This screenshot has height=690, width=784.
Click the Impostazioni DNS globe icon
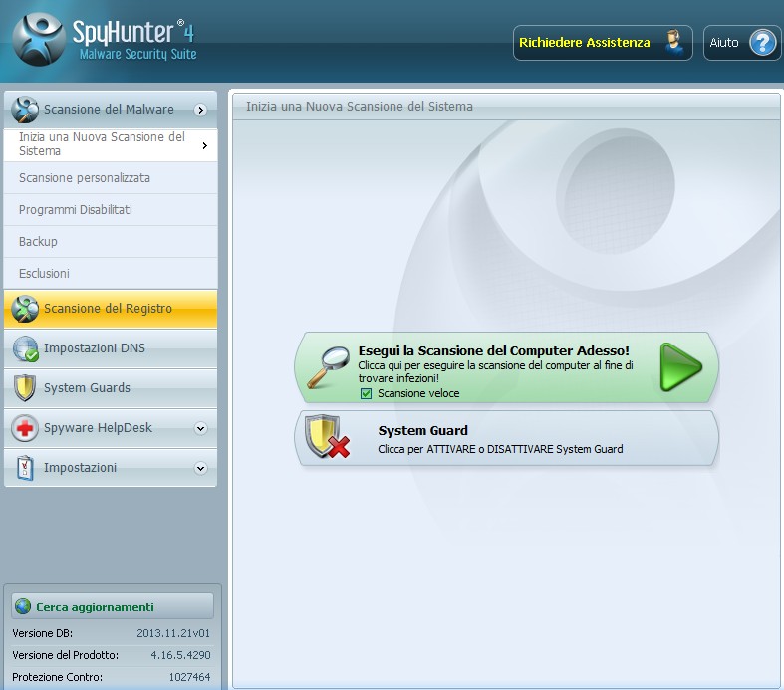coord(25,348)
